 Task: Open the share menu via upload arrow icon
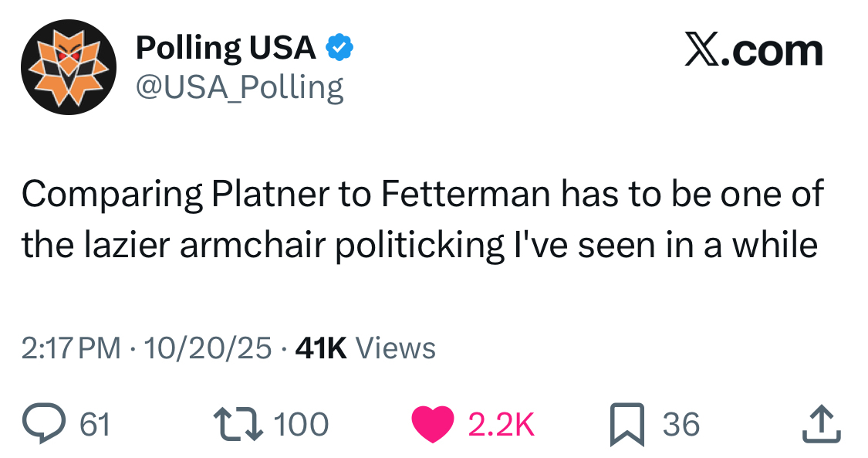click(820, 424)
